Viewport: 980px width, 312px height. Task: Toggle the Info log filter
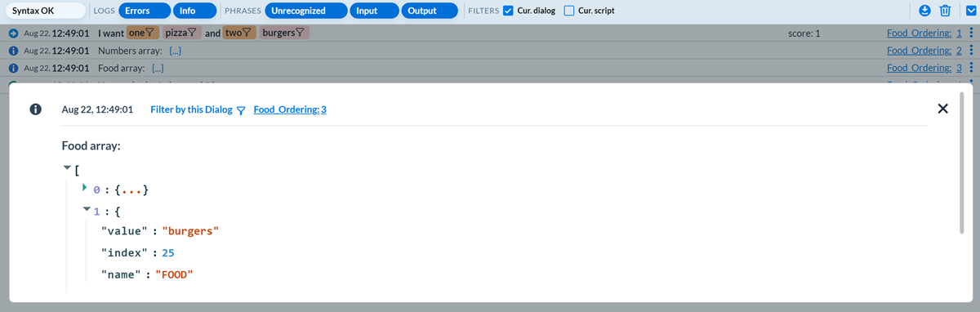click(195, 11)
